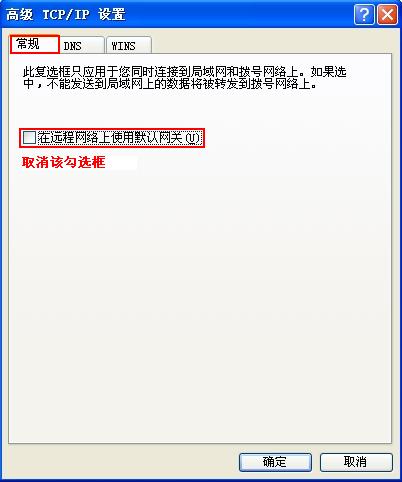The image size is (402, 482).
Task: Click the second line 不能发送到局域网上 description
Action: tap(170, 84)
